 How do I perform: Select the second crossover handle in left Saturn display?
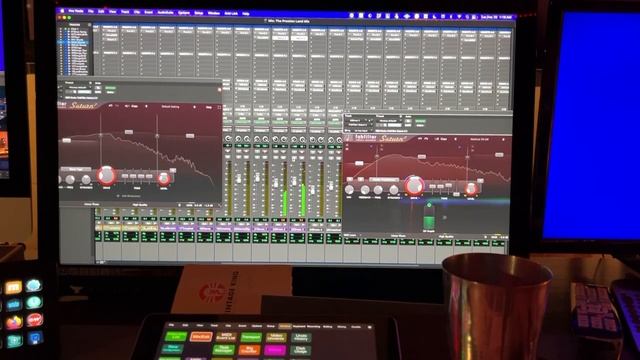[157, 136]
